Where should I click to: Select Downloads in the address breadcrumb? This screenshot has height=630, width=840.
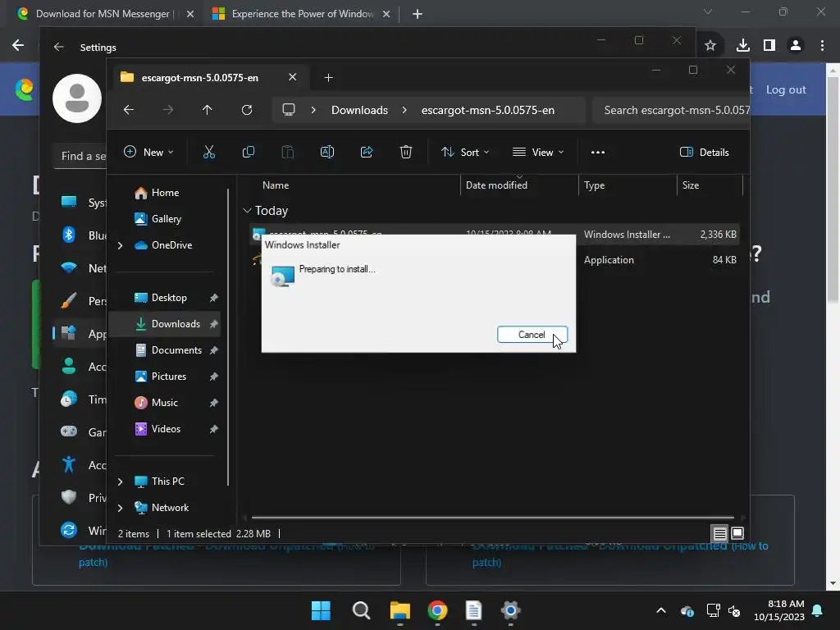pyautogui.click(x=359, y=110)
